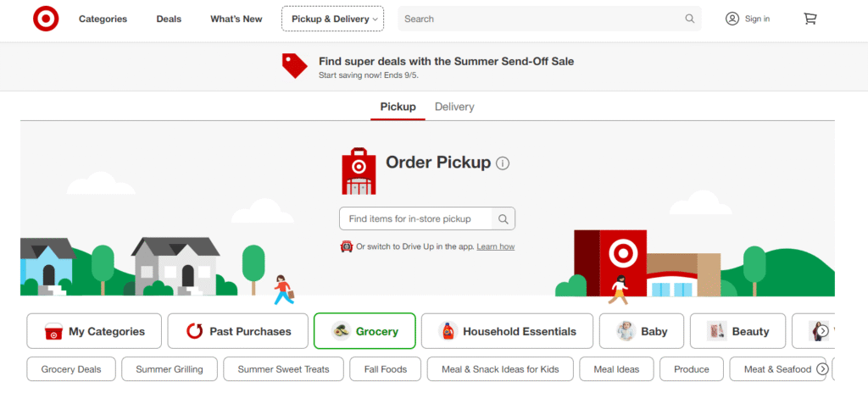Click the Find items for in-store pickup field
Image resolution: width=868 pixels, height=398 pixels.
[415, 218]
